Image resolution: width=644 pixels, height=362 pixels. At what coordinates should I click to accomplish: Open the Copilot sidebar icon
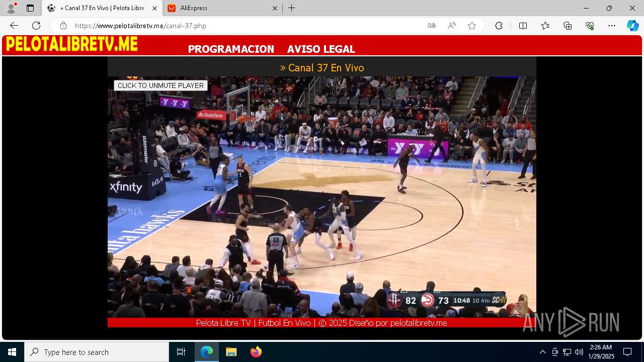pos(632,26)
